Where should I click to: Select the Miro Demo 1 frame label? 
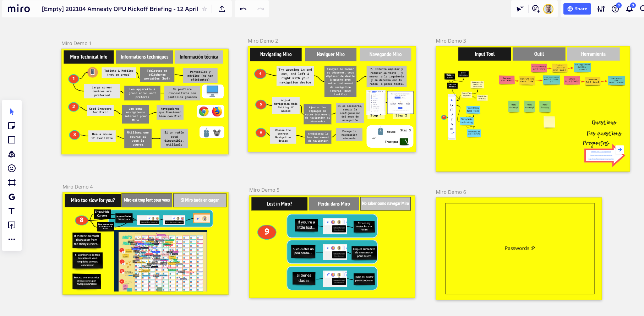[x=76, y=43]
